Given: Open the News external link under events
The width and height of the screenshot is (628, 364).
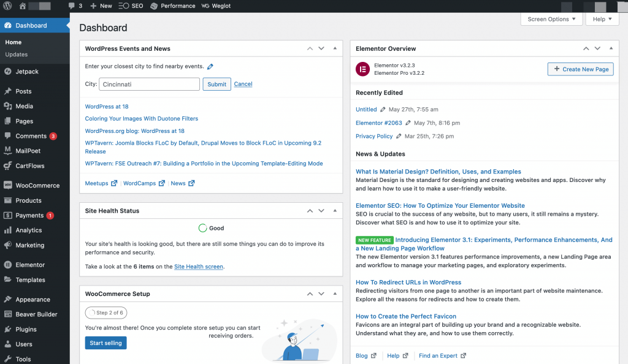Looking at the screenshot, I should point(183,183).
